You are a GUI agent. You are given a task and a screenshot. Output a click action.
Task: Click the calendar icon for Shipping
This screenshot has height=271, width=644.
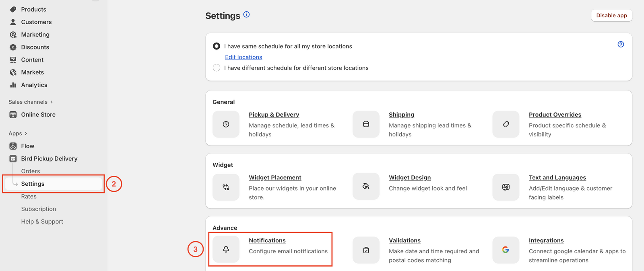(x=366, y=124)
